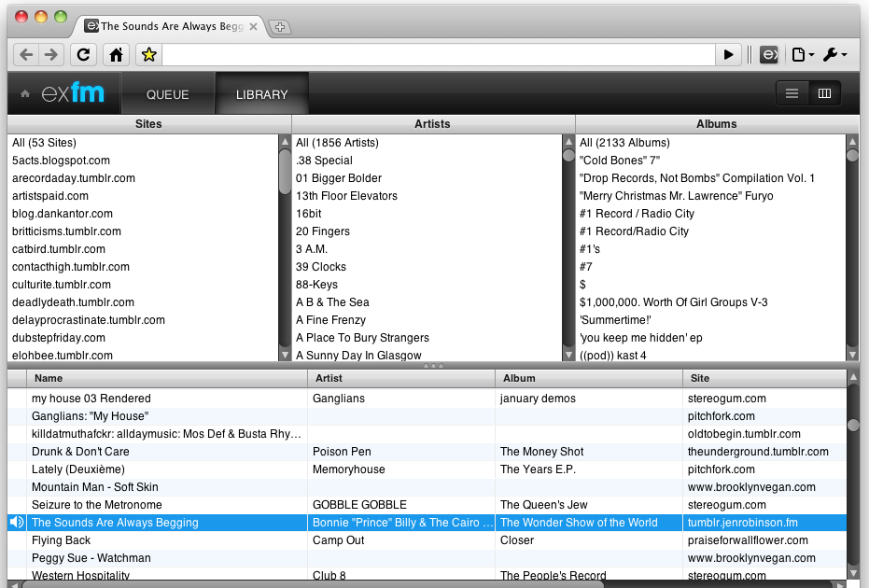Open the wrench settings menu
The image size is (869, 588).
tap(834, 55)
